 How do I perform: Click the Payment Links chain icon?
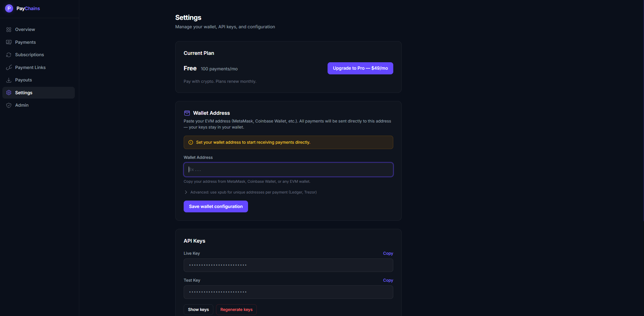point(9,67)
